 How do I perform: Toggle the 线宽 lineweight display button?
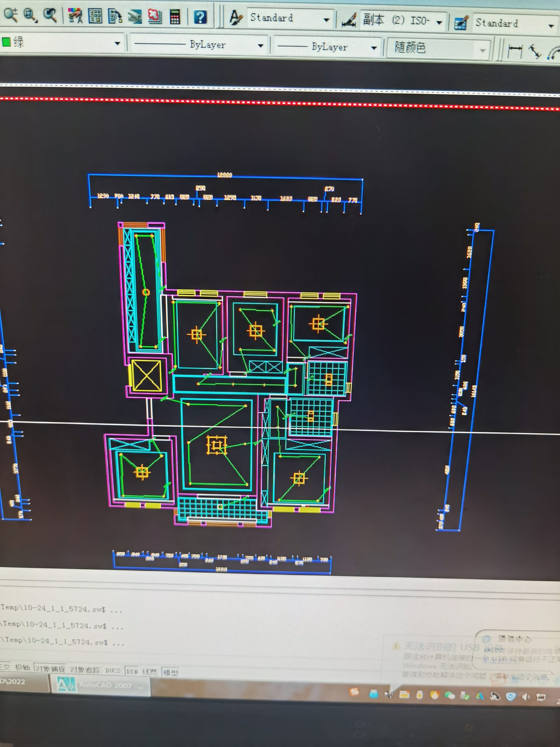tap(150, 672)
